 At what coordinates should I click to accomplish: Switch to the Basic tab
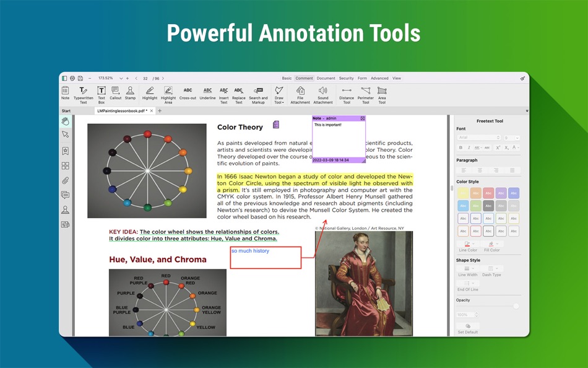point(287,78)
